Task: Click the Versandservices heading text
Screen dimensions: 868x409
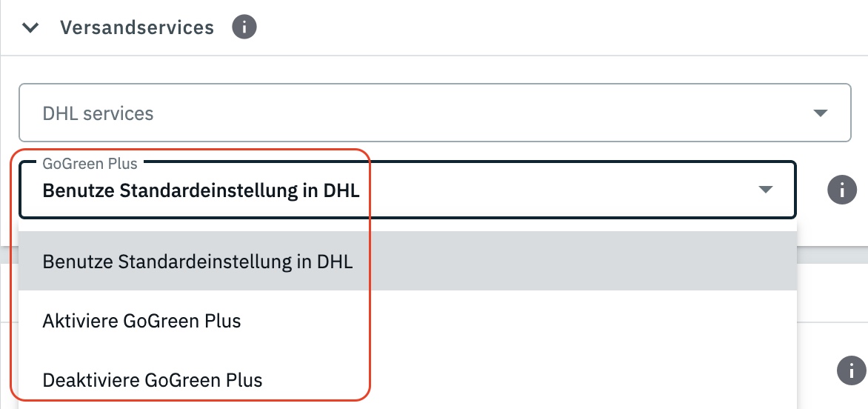Action: 137,28
